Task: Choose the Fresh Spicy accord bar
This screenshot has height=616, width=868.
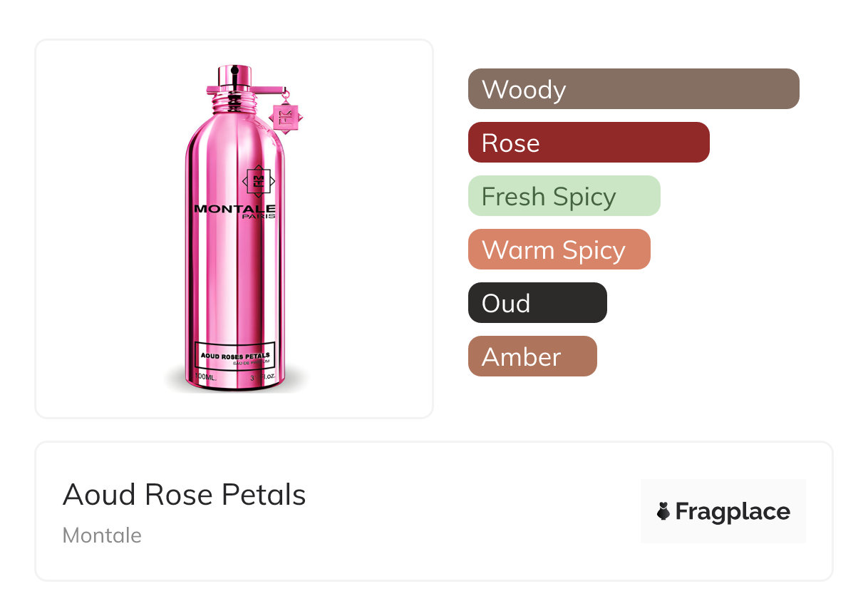Action: coord(564,196)
